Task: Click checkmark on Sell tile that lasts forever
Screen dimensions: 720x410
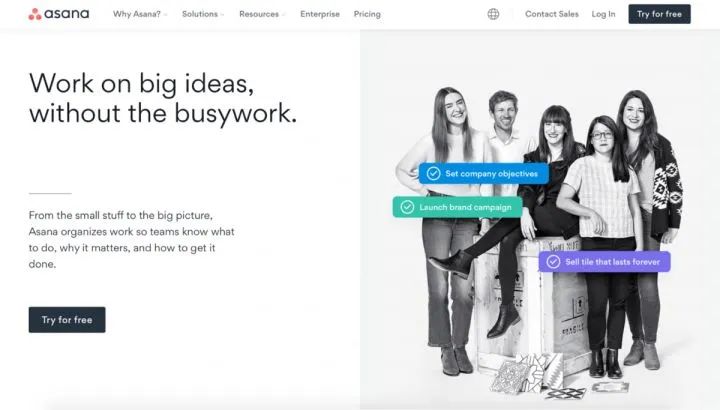Action: click(x=553, y=262)
